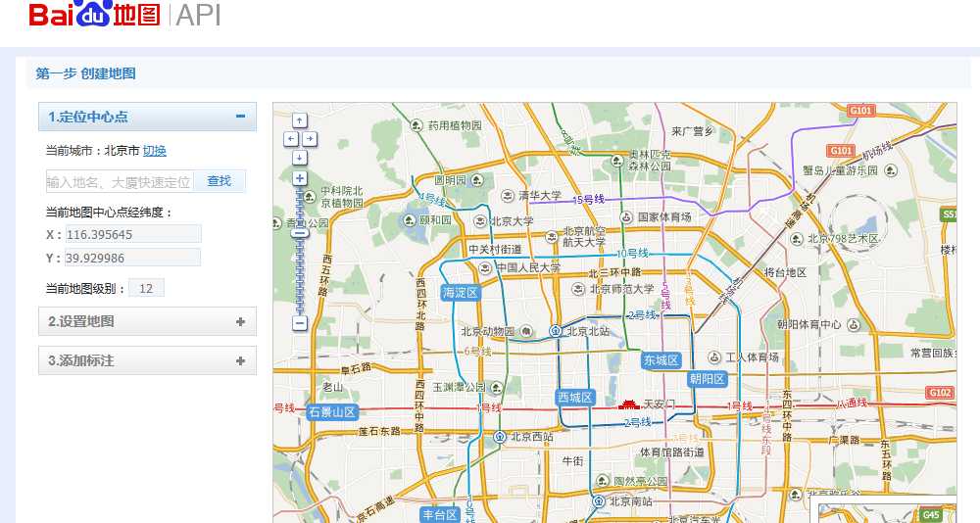Pan the map down with the arrow button
The image size is (980, 523).
pyautogui.click(x=300, y=158)
